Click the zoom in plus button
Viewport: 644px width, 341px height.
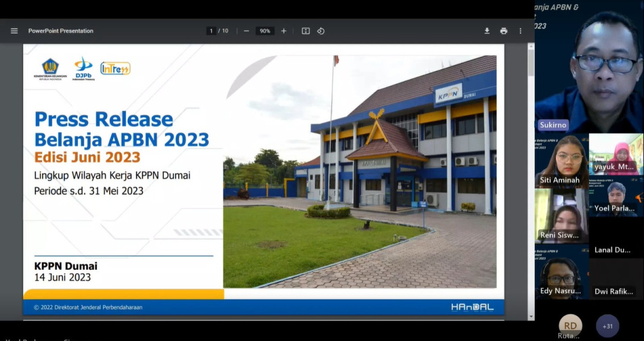(x=284, y=31)
